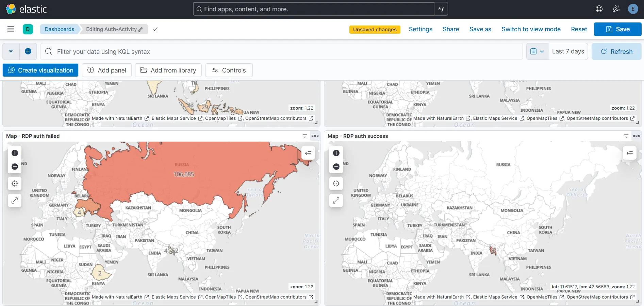Click Russia region value 106,685 on map

click(x=184, y=174)
